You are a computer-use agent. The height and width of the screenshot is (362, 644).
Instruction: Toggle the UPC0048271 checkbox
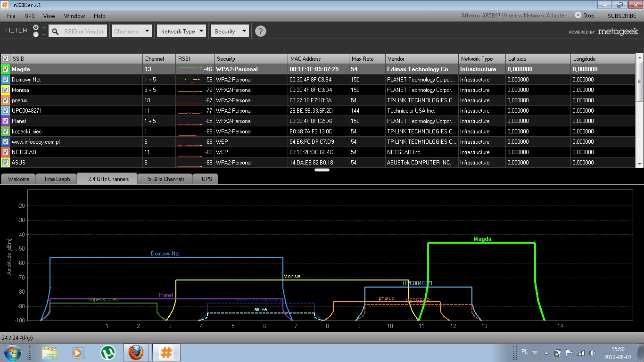(x=5, y=110)
